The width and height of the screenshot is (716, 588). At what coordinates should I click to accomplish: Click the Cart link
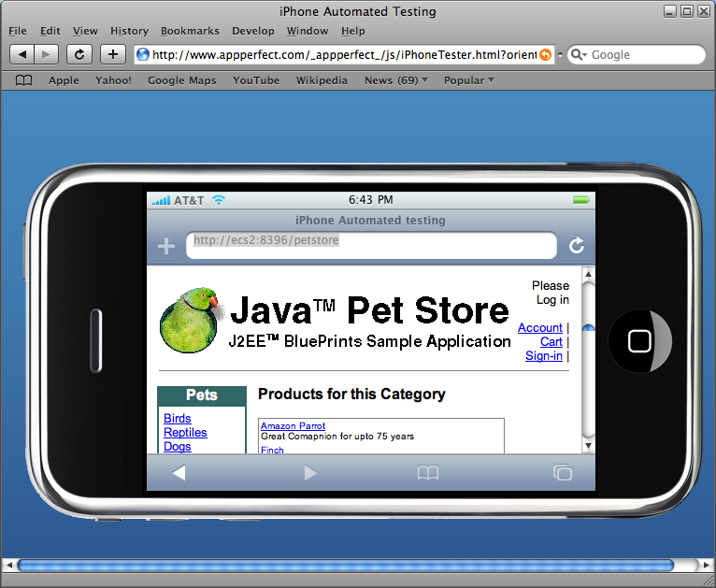click(551, 342)
